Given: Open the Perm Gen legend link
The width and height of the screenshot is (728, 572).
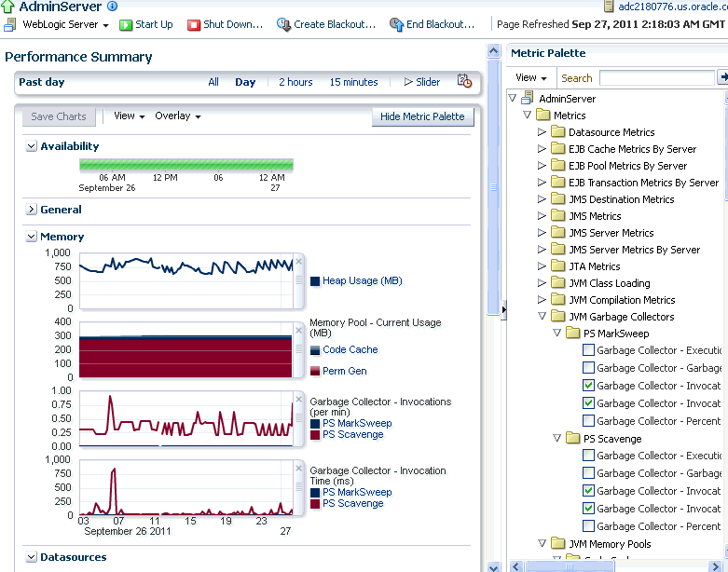Looking at the screenshot, I should [345, 371].
